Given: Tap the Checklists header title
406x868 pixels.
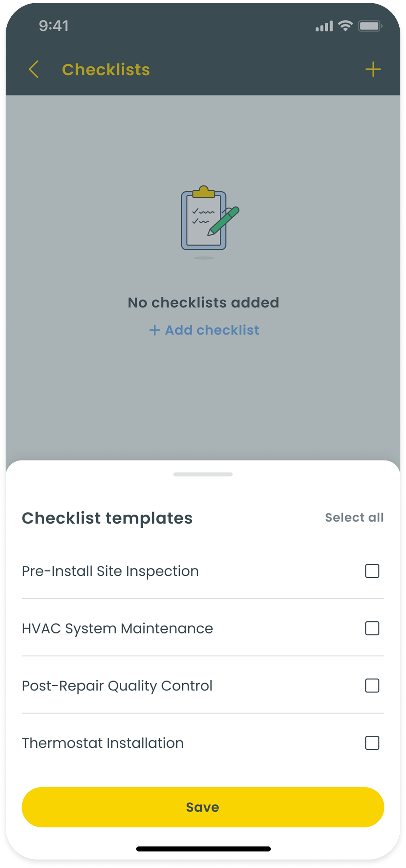Looking at the screenshot, I should (x=106, y=70).
